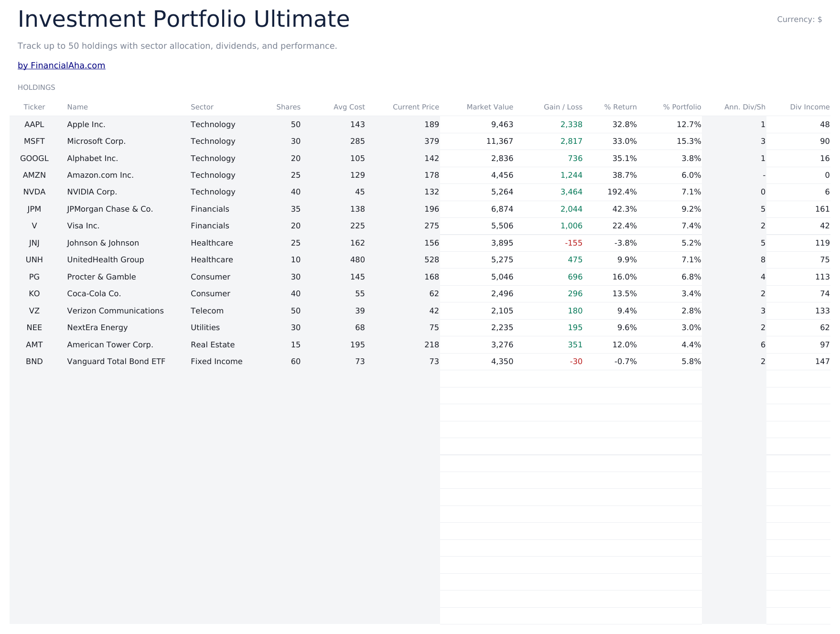
Task: Click the -155 loss cell for JNJ
Action: pyautogui.click(x=573, y=243)
